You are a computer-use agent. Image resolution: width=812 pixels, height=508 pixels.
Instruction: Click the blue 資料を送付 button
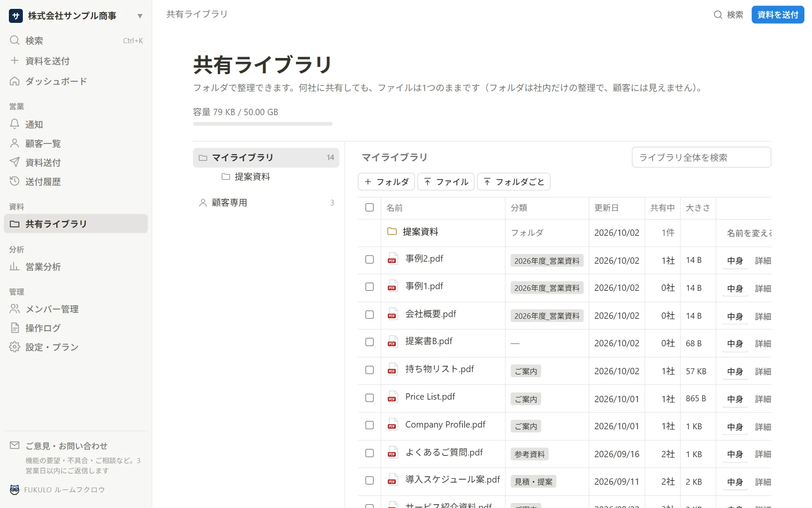point(778,15)
